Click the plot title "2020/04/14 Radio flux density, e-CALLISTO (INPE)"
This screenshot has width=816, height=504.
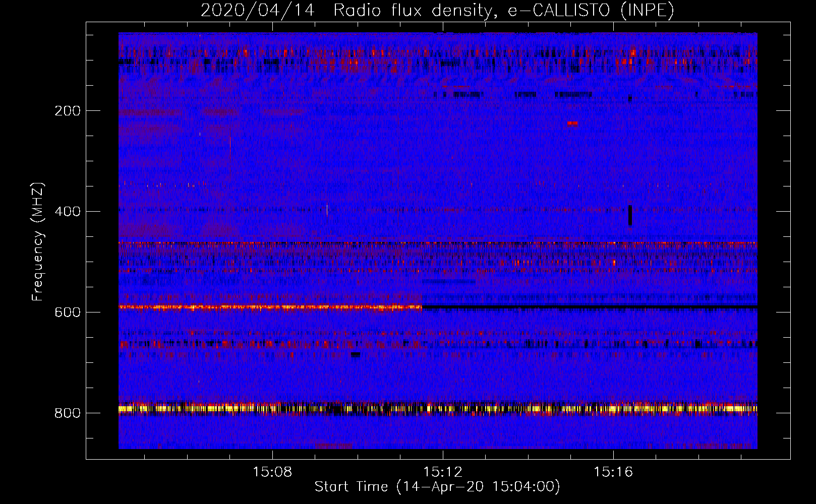(x=437, y=10)
